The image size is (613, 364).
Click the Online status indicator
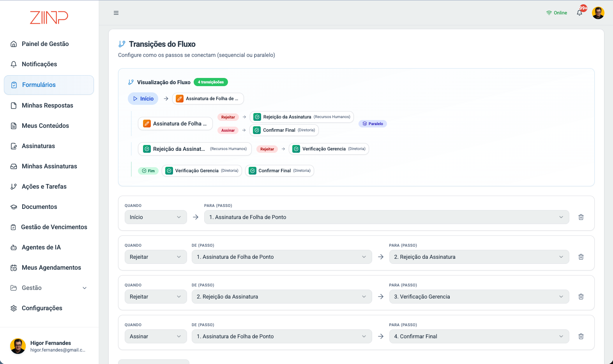click(x=556, y=13)
